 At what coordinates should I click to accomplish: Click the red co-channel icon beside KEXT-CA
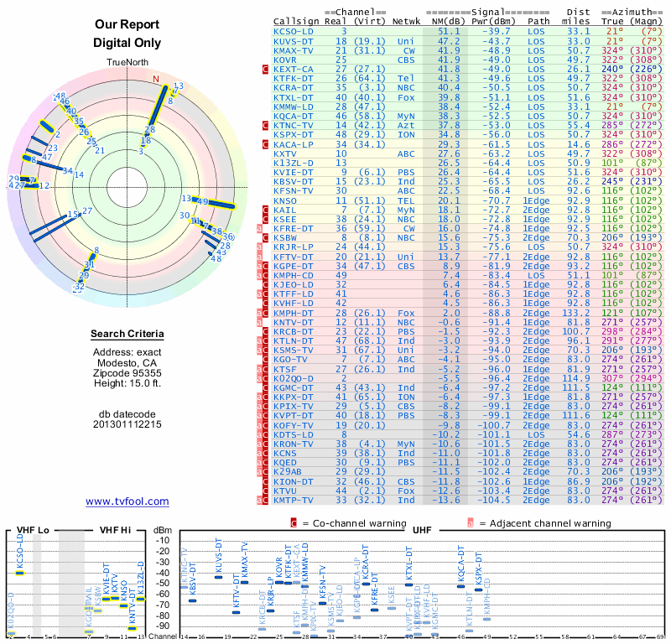click(265, 69)
